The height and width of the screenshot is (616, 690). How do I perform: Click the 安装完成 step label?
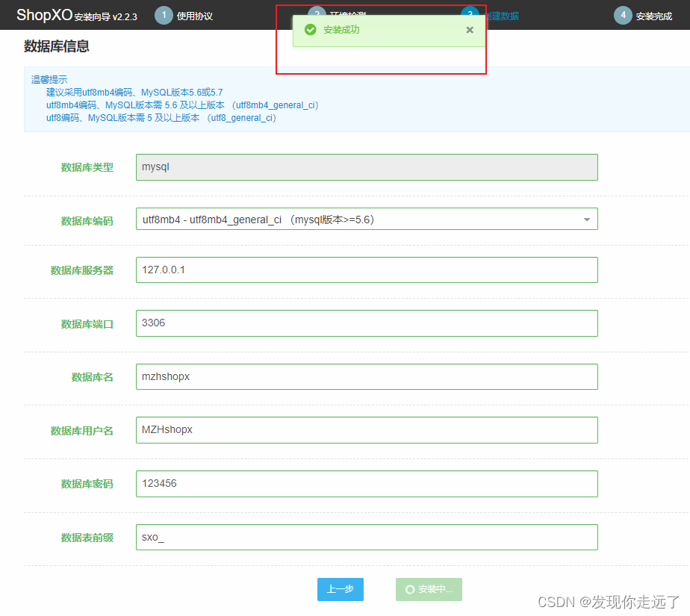pyautogui.click(x=654, y=16)
